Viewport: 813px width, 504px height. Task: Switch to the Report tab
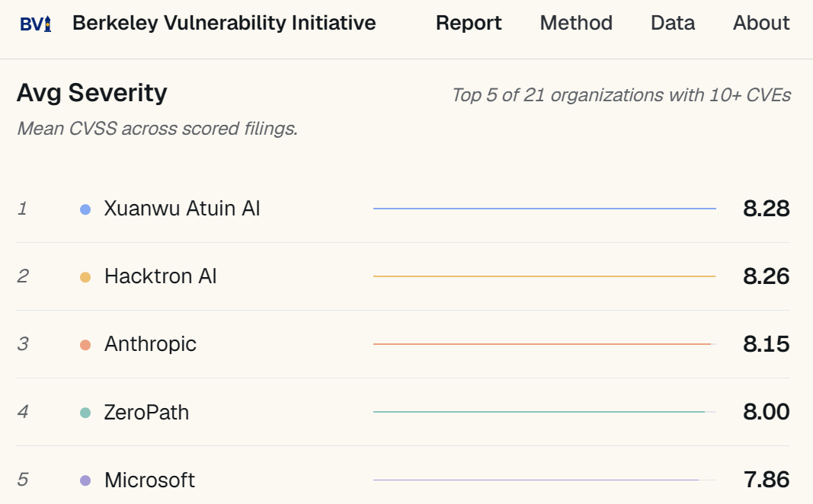(x=469, y=23)
